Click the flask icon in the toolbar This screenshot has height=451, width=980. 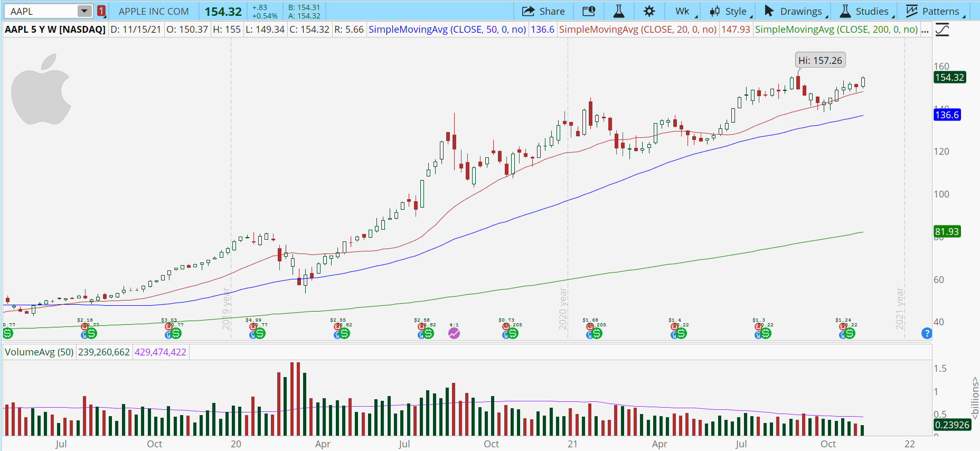tap(619, 11)
